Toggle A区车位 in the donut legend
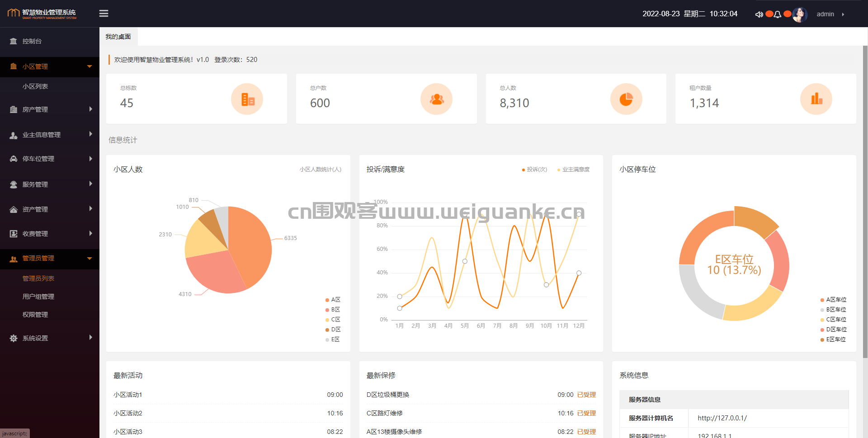Screen dimensions: 868x438 833,300
